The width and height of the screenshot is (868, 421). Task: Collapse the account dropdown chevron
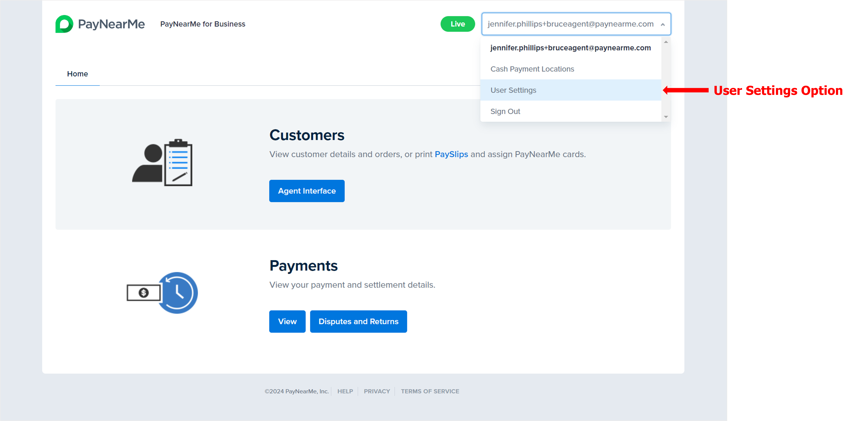click(663, 24)
